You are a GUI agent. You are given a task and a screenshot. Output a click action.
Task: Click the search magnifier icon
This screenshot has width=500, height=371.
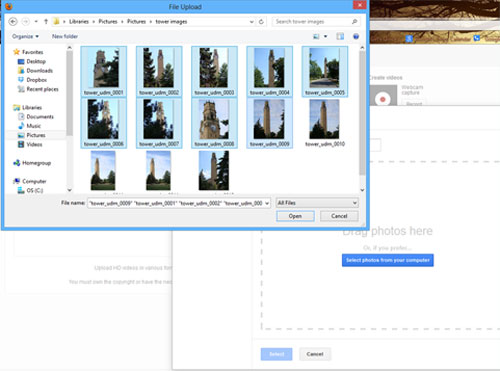354,22
